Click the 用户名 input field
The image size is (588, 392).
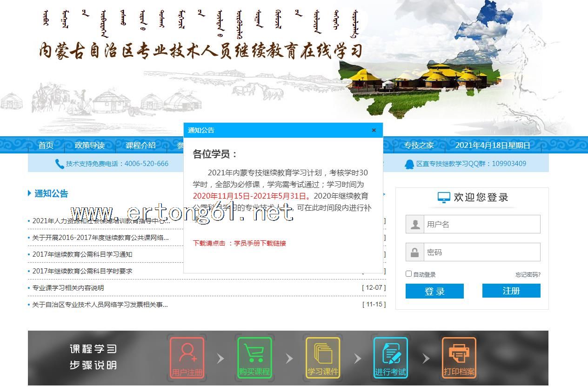coord(481,224)
